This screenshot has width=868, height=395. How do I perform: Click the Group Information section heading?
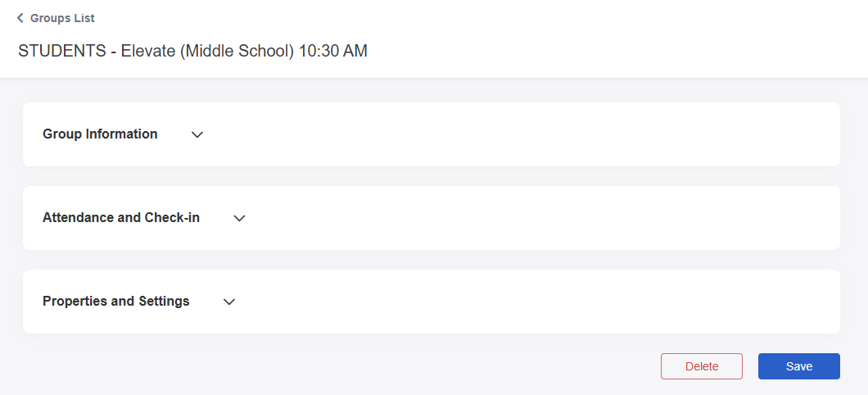point(100,134)
